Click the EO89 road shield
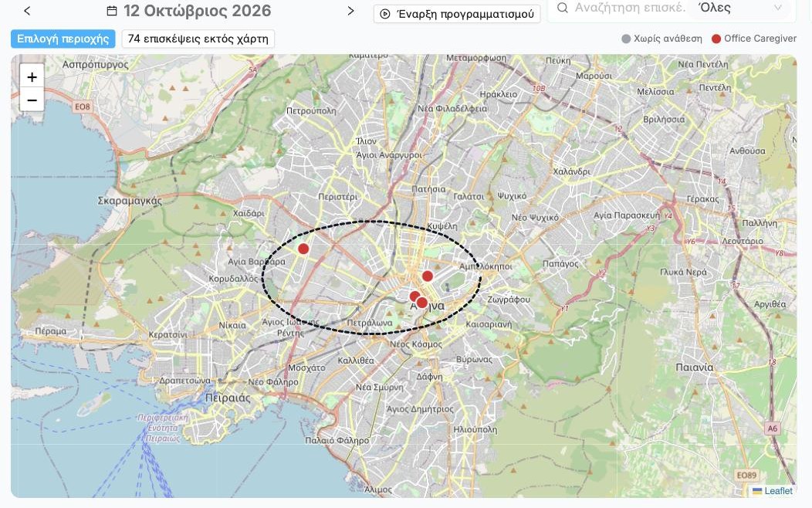The height and width of the screenshot is (508, 812). click(746, 475)
